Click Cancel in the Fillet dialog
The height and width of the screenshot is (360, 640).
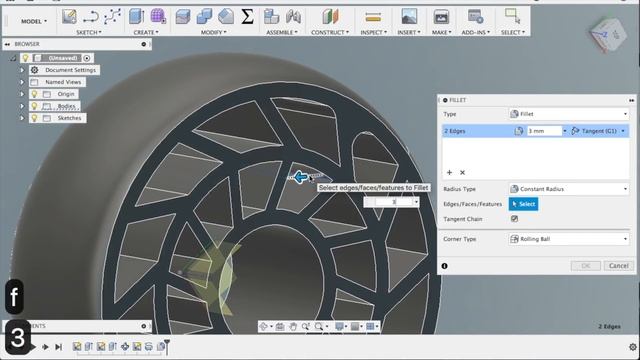[619, 266]
